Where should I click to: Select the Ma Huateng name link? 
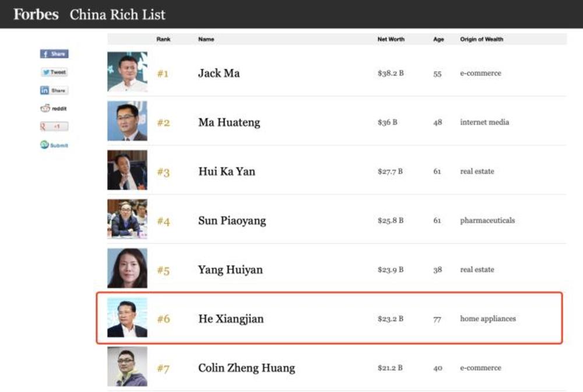[229, 123]
